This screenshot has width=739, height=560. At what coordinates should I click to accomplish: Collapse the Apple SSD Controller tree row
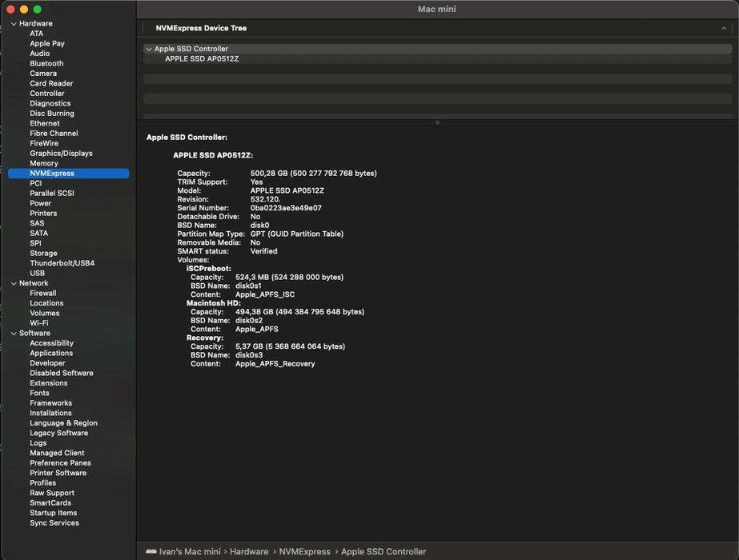[x=149, y=49]
